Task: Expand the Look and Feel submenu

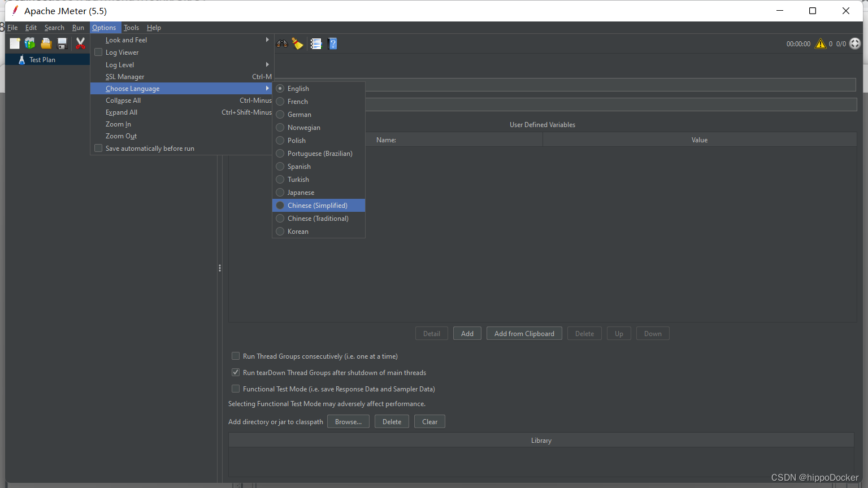Action: (x=181, y=40)
